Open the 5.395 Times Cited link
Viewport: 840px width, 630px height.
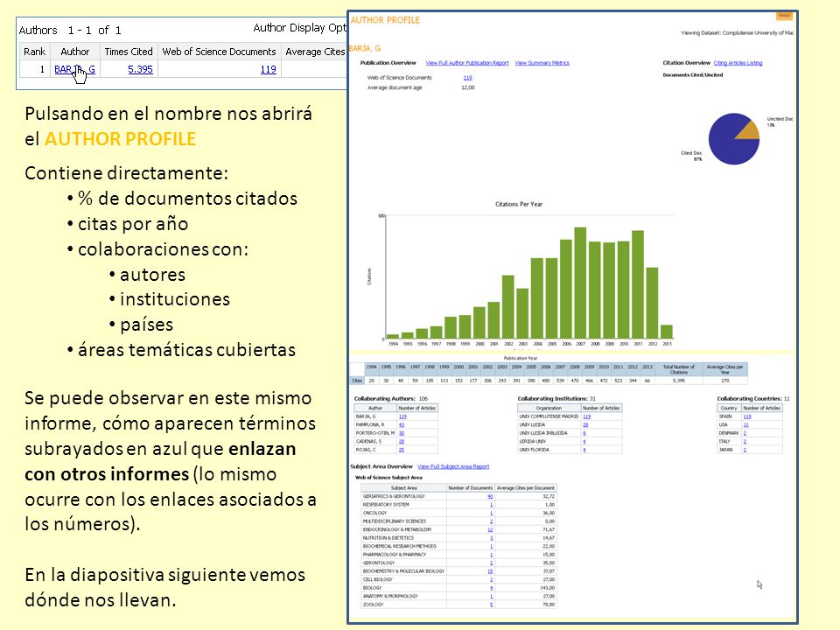click(140, 69)
